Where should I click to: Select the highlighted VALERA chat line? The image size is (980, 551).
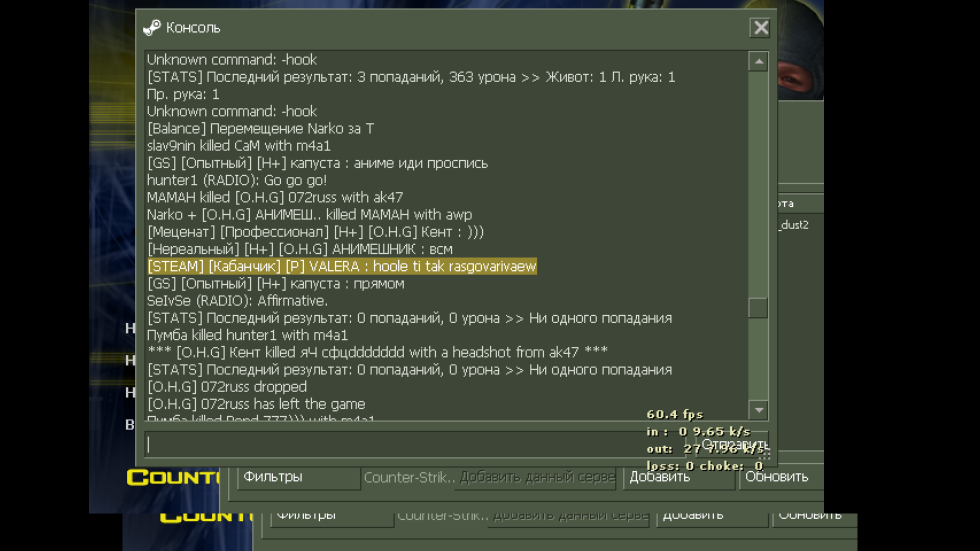click(342, 266)
